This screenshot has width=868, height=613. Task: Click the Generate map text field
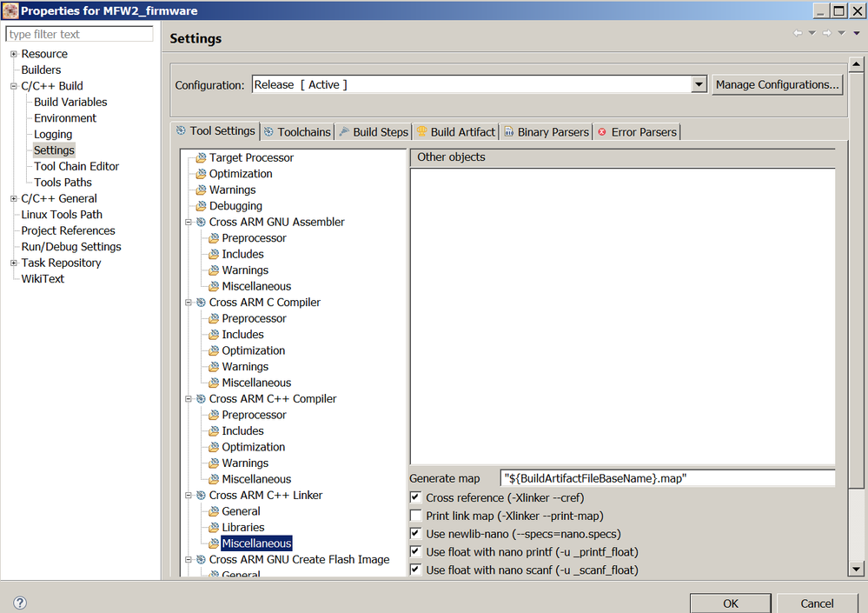[667, 478]
